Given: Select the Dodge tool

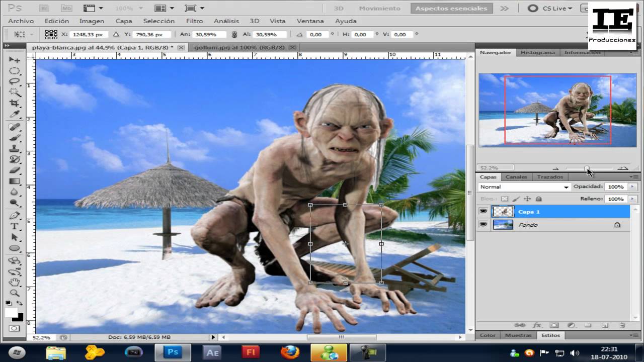Looking at the screenshot, I should coord(15,203).
